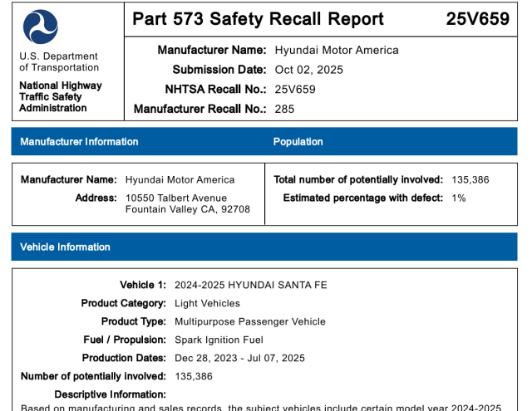Click the estimated percentage with defect value 1%
Image resolution: width=532 pixels, height=411 pixels.
click(459, 198)
